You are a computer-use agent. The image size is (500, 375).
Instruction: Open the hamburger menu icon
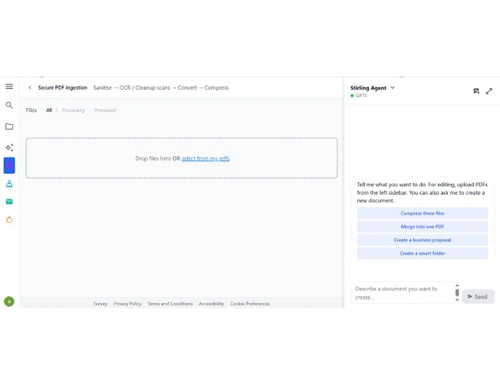tap(9, 86)
